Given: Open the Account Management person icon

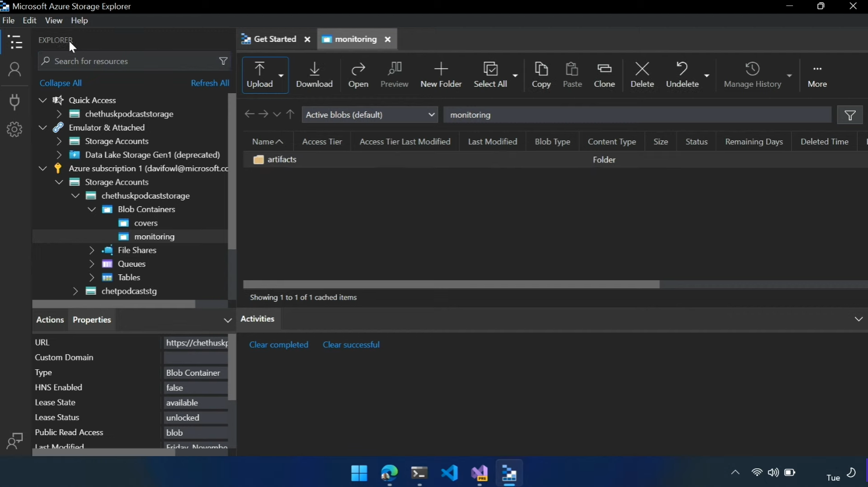Looking at the screenshot, I should coord(15,70).
